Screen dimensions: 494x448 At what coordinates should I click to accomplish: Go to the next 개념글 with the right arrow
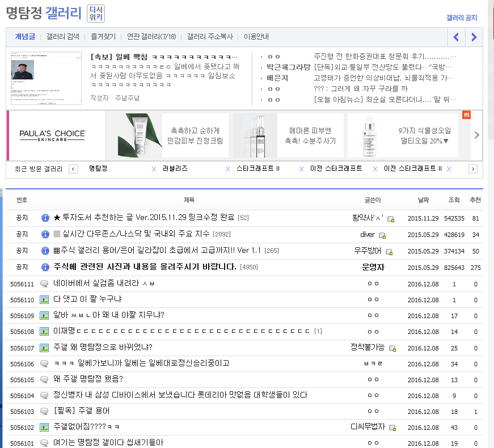pyautogui.click(x=474, y=37)
